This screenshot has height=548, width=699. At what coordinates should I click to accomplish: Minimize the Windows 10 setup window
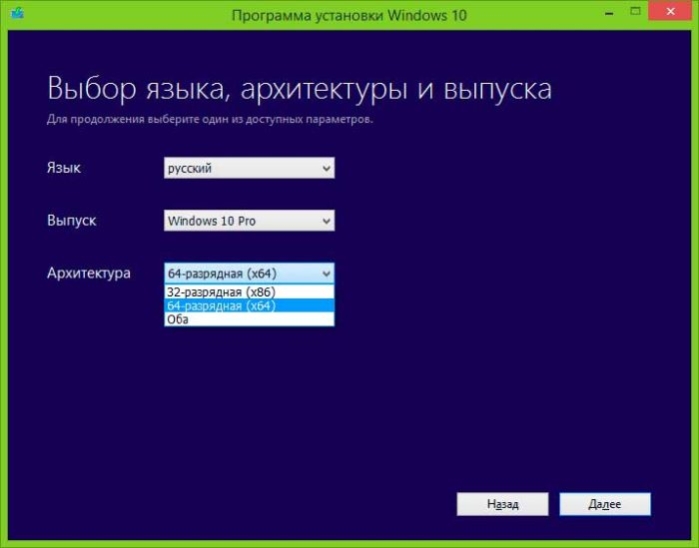click(609, 13)
